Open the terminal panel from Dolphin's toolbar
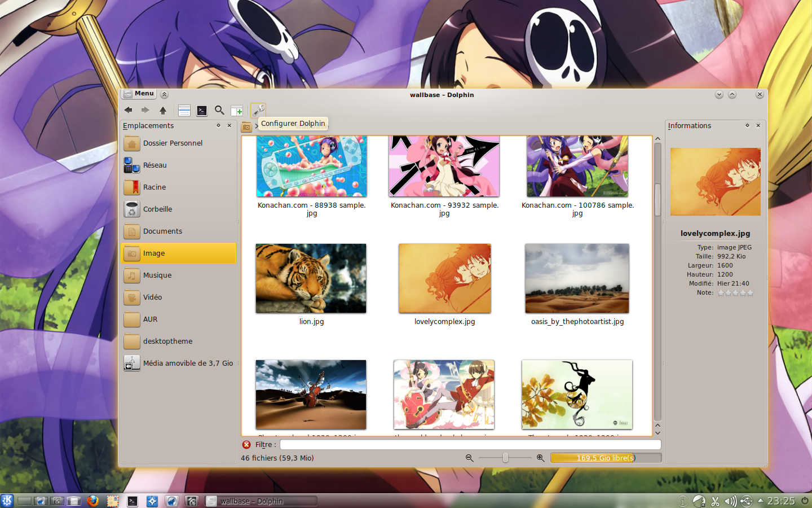Image resolution: width=812 pixels, height=508 pixels. (x=202, y=111)
